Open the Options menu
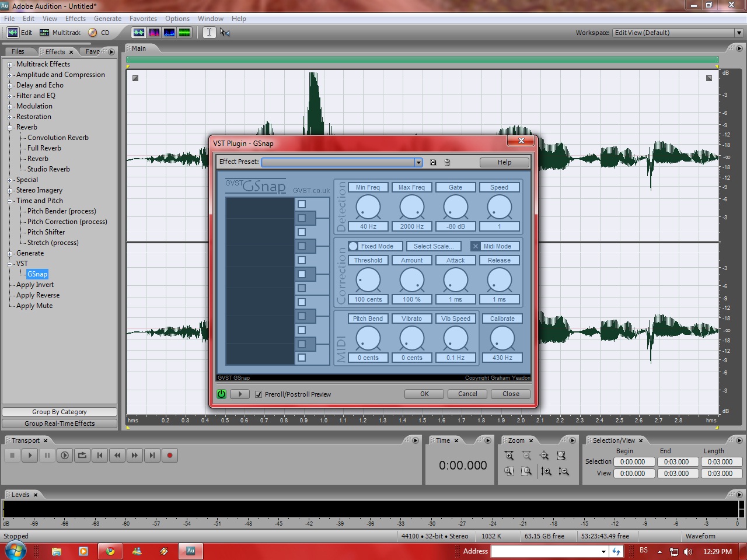Viewport: 747px width, 560px height. 177,19
